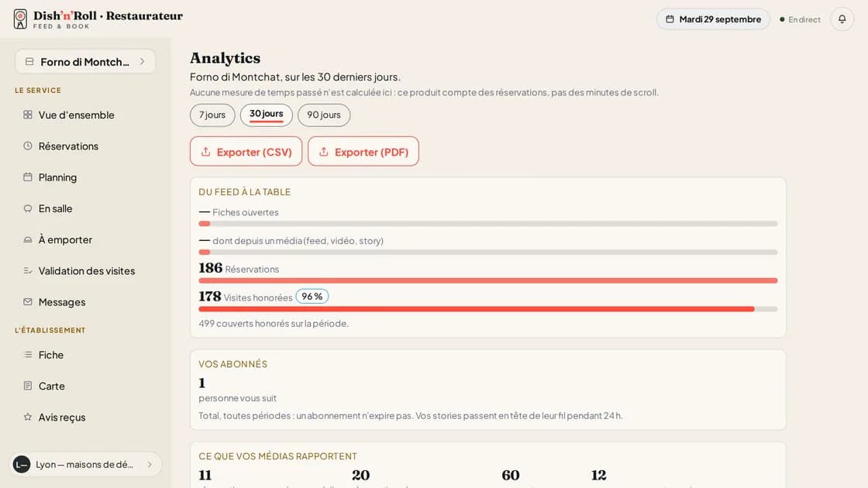This screenshot has height=488, width=868.
Task: Open the Messages page
Action: pos(85,302)
